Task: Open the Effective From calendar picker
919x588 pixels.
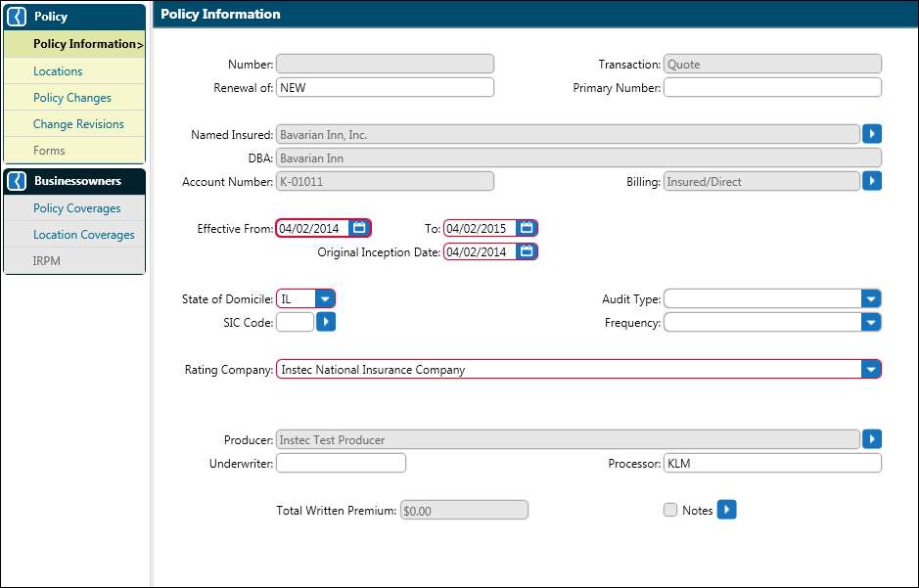Action: 359,228
